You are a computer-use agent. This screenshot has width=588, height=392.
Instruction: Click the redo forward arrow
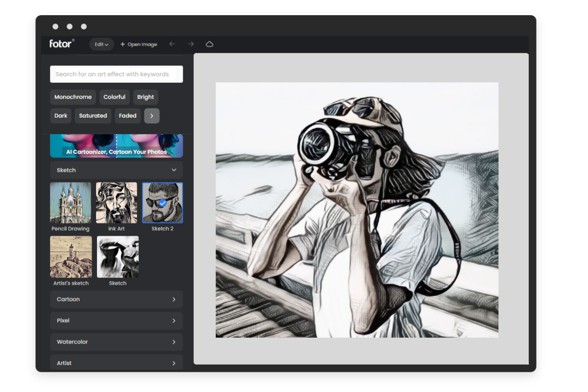[x=191, y=44]
